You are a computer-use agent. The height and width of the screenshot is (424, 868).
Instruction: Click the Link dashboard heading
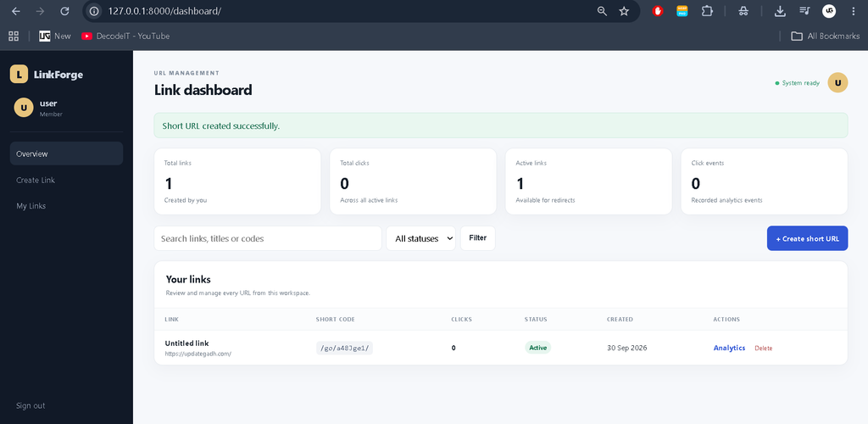point(203,90)
